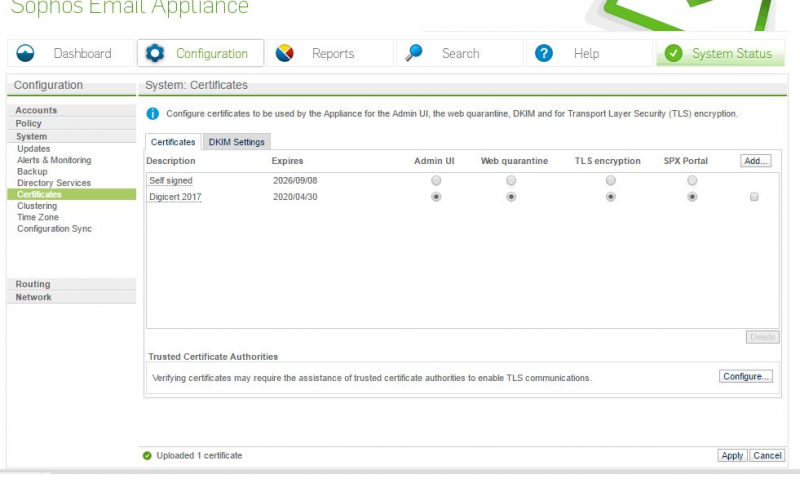Expand the Network sidebar section

click(33, 297)
